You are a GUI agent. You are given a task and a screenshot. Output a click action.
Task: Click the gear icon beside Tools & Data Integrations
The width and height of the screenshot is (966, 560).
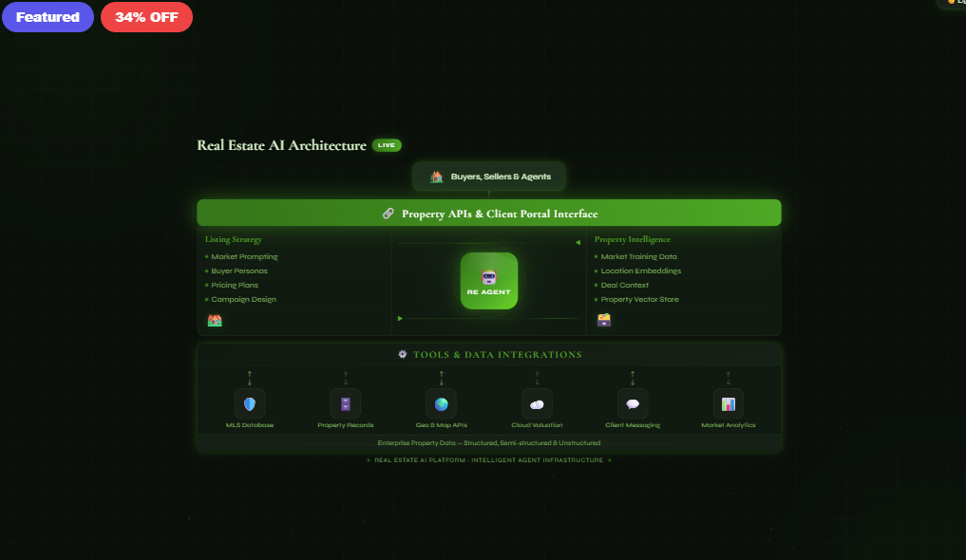pyautogui.click(x=403, y=354)
